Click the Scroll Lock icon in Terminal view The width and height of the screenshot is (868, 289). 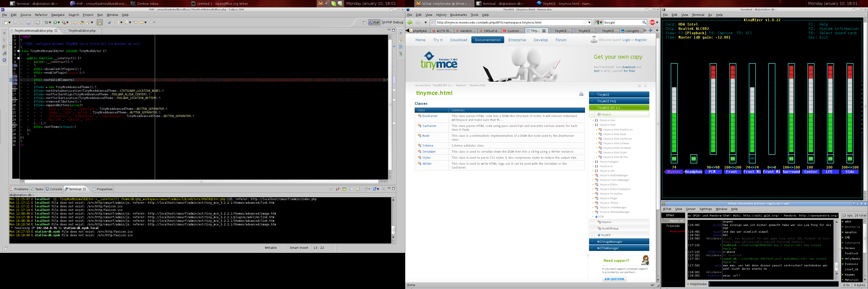pos(358,189)
